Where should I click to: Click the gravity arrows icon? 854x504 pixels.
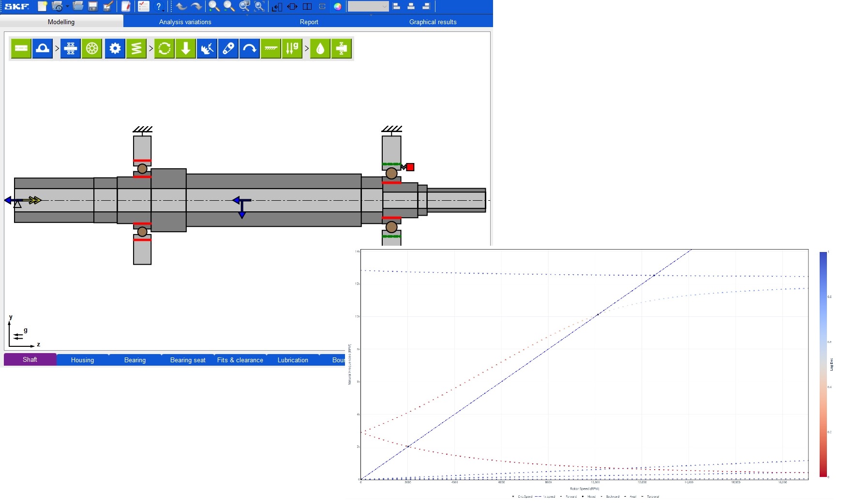pos(292,48)
